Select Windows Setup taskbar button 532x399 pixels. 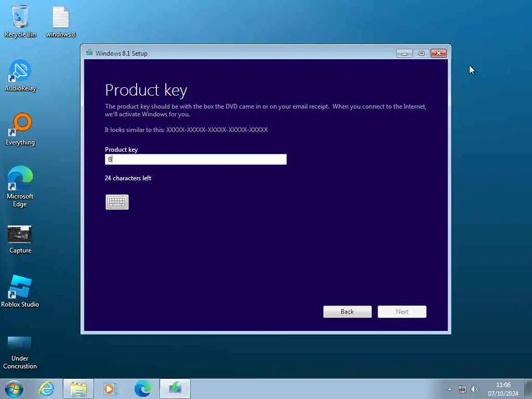point(175,389)
